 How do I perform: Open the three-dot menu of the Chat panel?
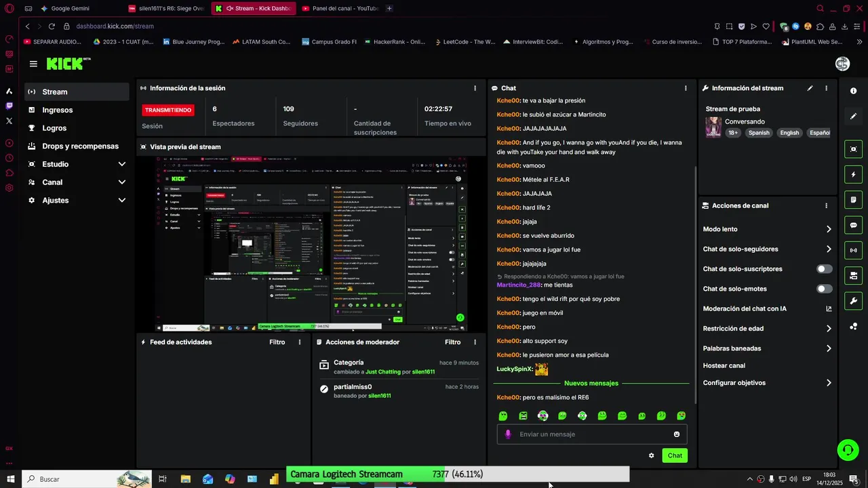[686, 88]
